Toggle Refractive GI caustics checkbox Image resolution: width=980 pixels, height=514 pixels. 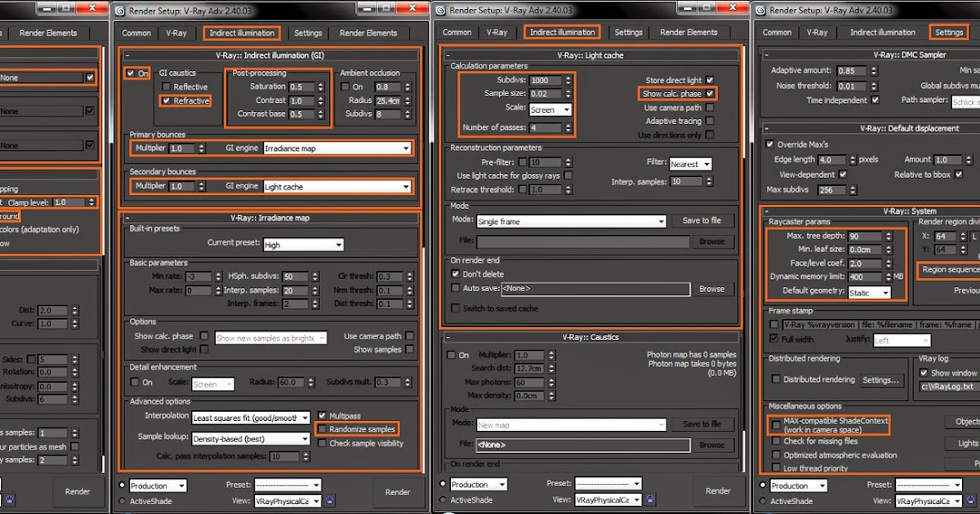(x=167, y=100)
